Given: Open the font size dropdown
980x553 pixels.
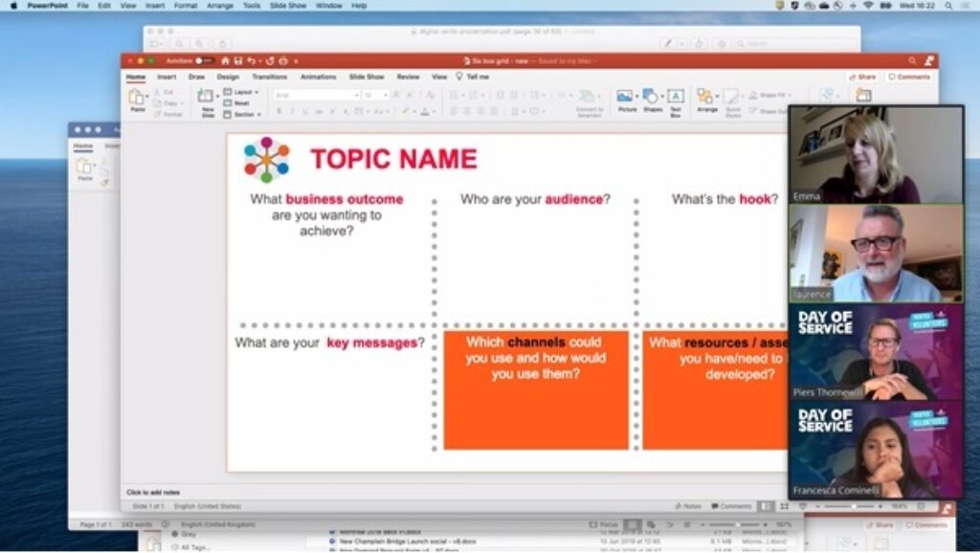Looking at the screenshot, I should tap(386, 95).
